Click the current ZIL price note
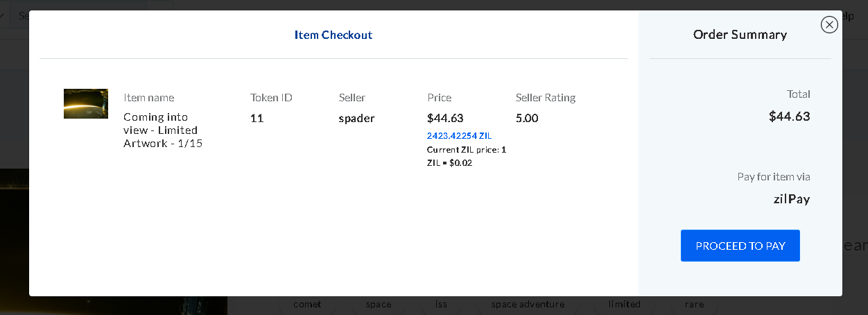Screen dimensions: 868x315 click(x=467, y=156)
